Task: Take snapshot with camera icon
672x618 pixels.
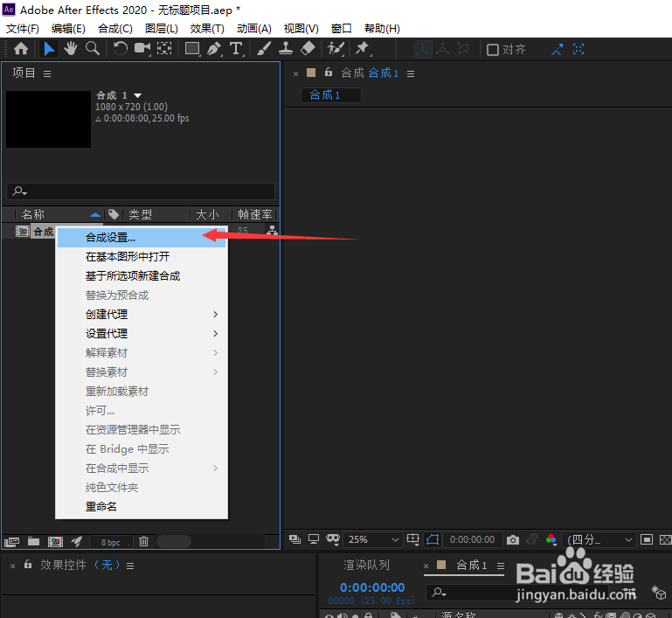Action: [x=513, y=540]
